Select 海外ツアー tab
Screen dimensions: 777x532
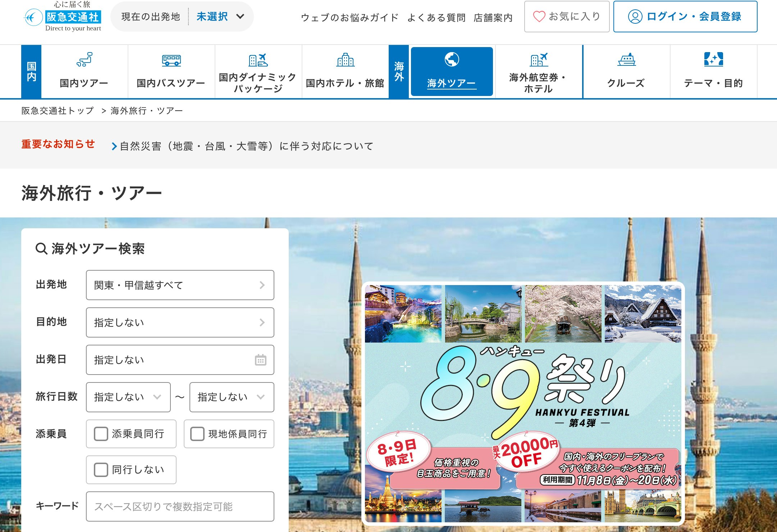tap(452, 72)
